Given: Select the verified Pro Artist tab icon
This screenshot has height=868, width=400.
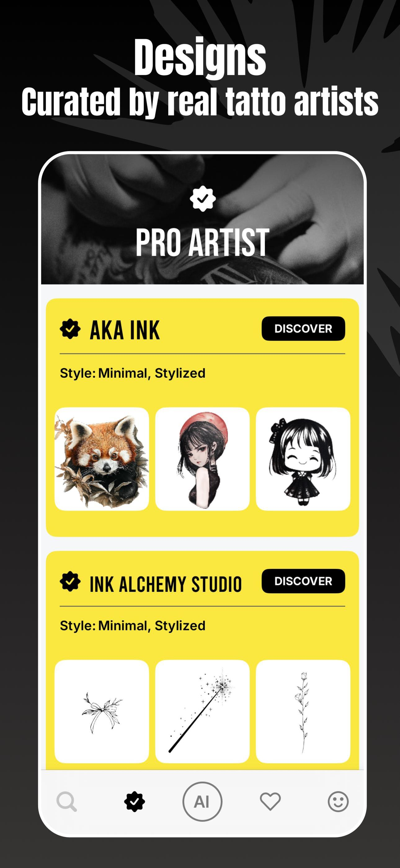Looking at the screenshot, I should point(134,802).
